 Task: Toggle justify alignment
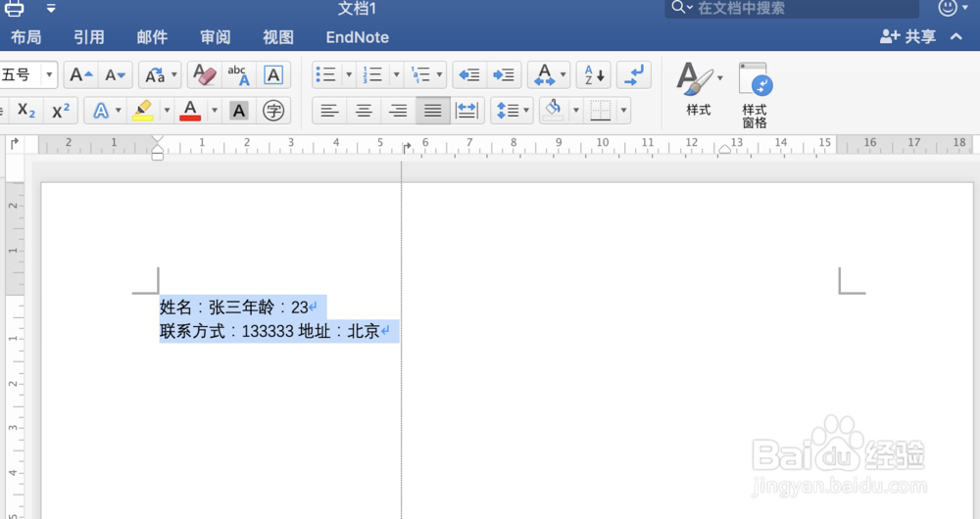[x=432, y=111]
